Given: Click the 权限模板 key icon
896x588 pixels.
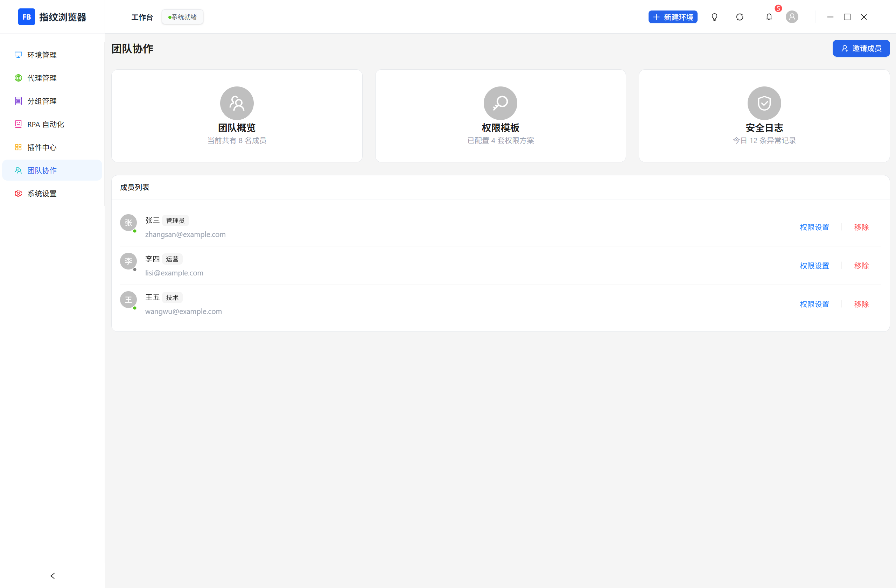Looking at the screenshot, I should (500, 103).
